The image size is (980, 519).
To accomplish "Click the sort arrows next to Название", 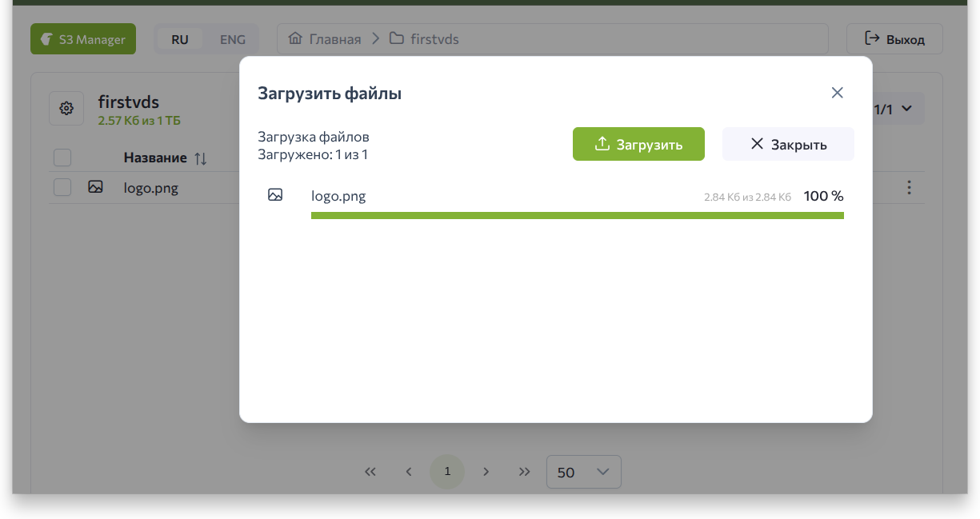I will pyautogui.click(x=200, y=158).
